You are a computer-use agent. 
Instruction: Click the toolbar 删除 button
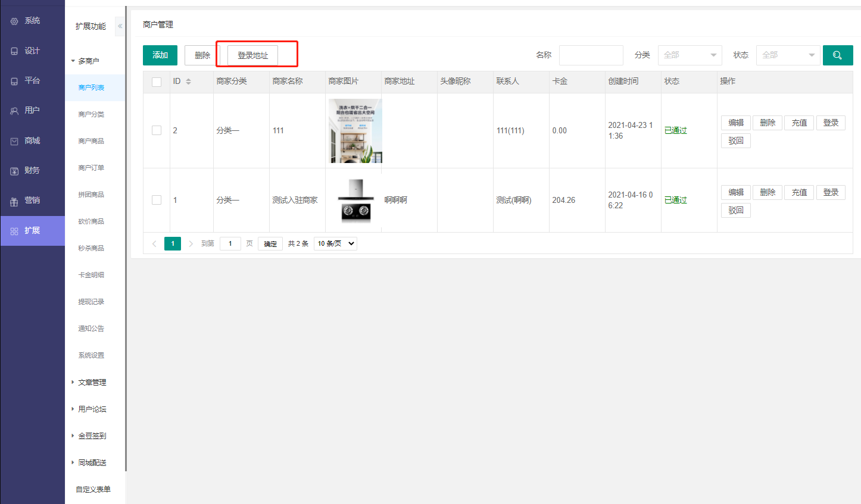202,55
